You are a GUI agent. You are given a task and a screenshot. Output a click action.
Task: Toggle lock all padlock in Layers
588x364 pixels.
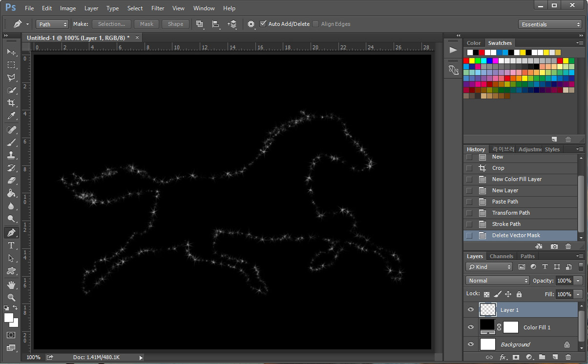pyautogui.click(x=519, y=294)
